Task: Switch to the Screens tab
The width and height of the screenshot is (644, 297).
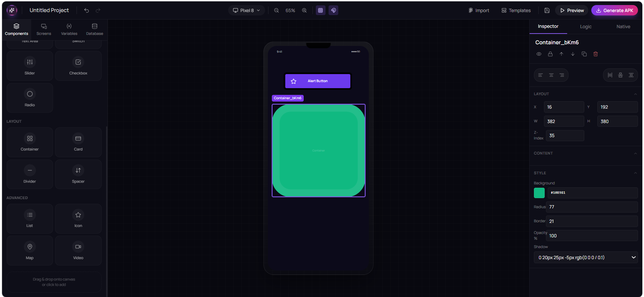Action: click(44, 29)
